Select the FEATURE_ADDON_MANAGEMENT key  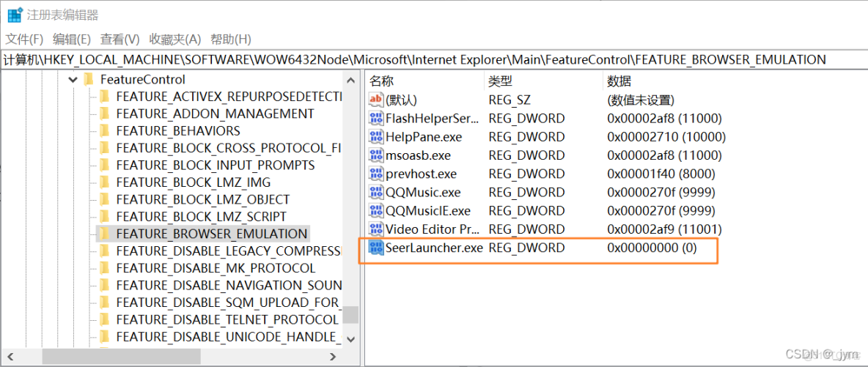tap(215, 114)
